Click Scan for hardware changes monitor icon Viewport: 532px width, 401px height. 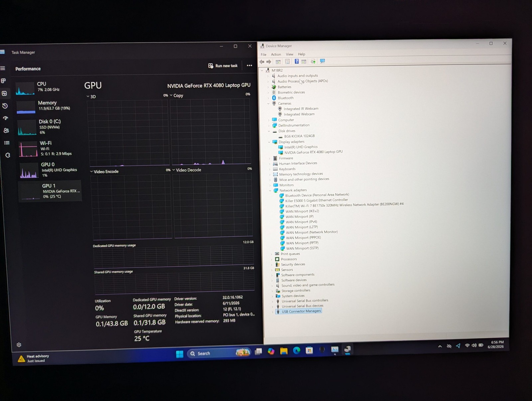coord(323,61)
